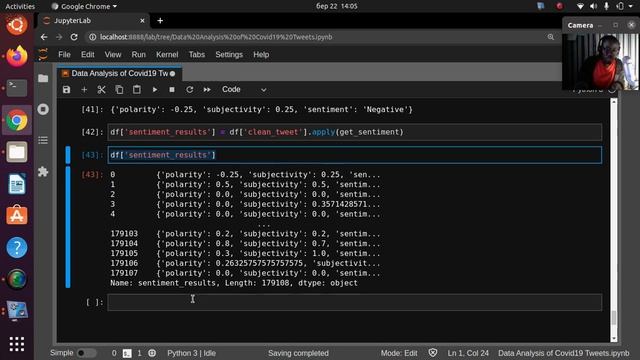Open Google Chrome app menu in top bar

(x=84, y=6)
